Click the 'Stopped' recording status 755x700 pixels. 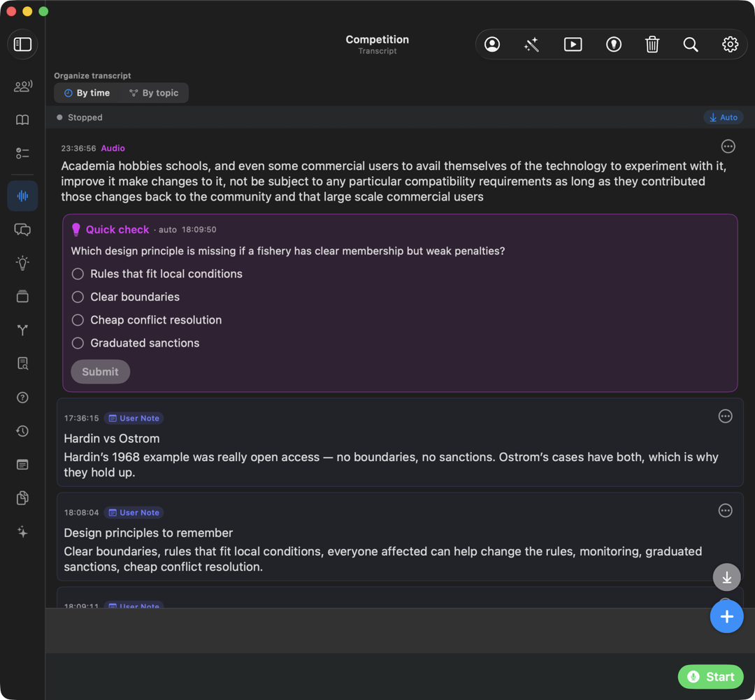click(85, 117)
